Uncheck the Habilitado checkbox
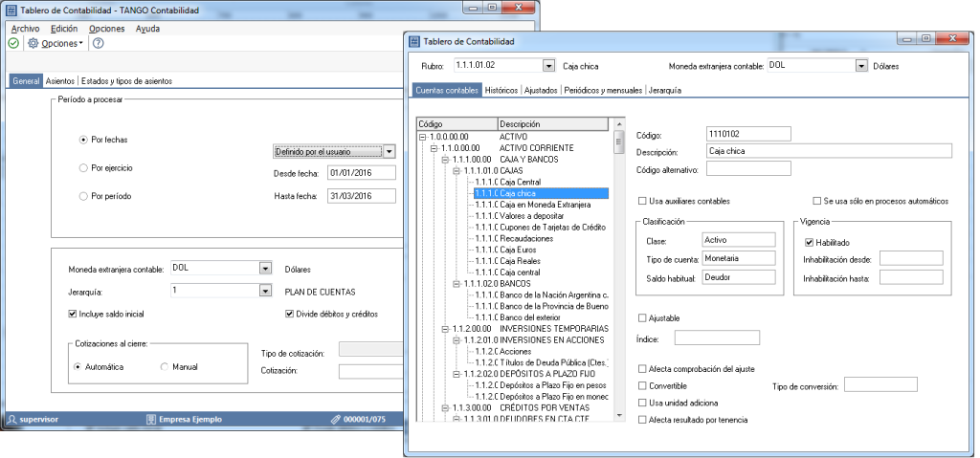This screenshot has height=458, width=980. pyautogui.click(x=810, y=242)
